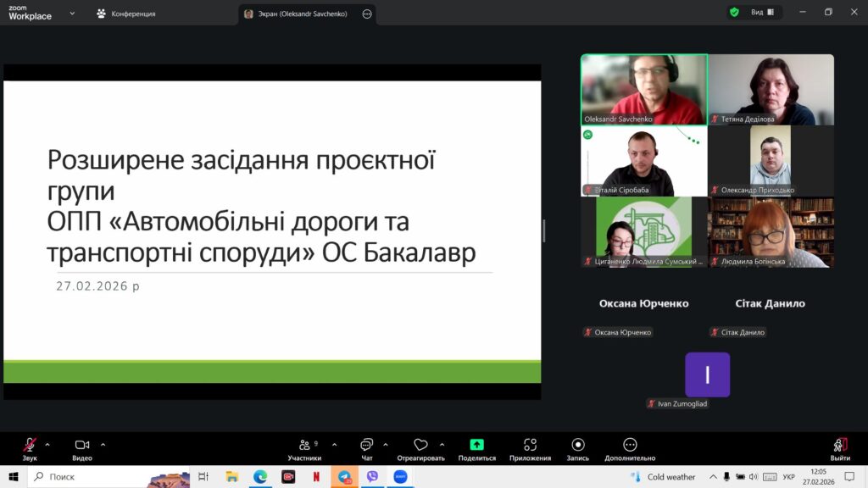Expand the video options arrow beside Видео

click(103, 444)
